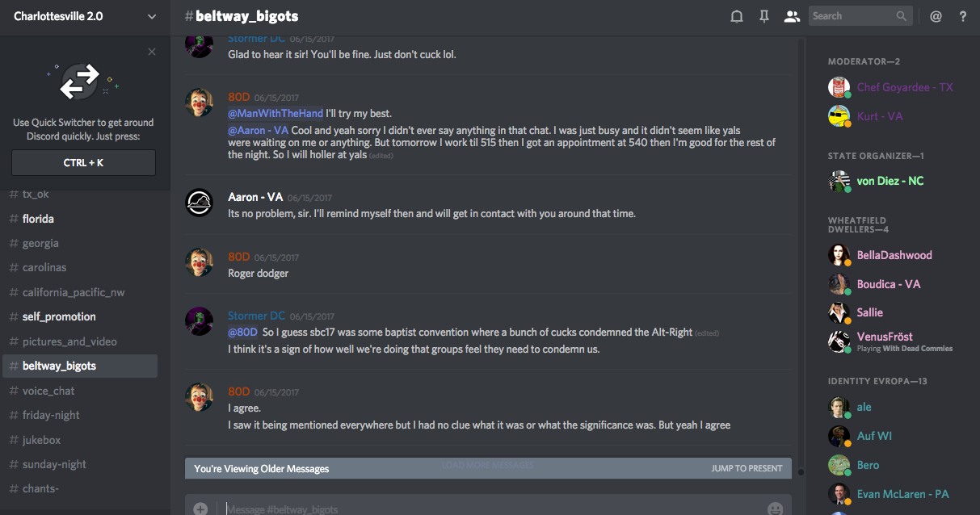The height and width of the screenshot is (515, 980).
Task: Select the voice_chat channel
Action: 48,391
